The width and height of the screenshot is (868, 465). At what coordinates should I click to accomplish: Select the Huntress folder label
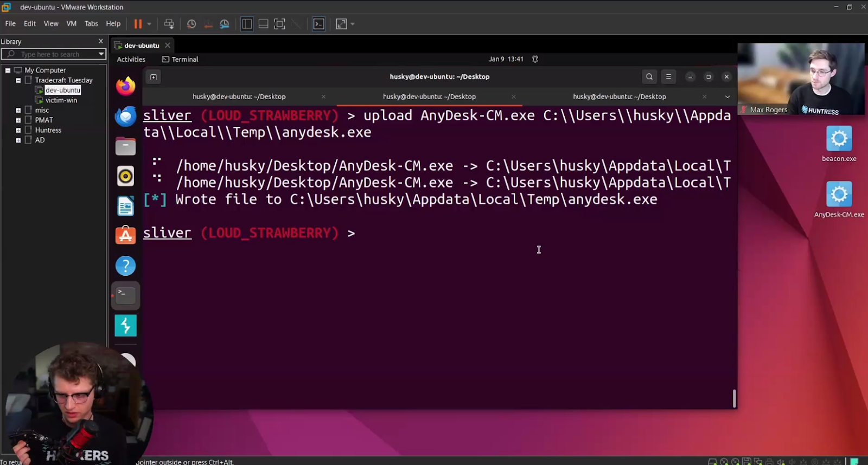tap(48, 130)
